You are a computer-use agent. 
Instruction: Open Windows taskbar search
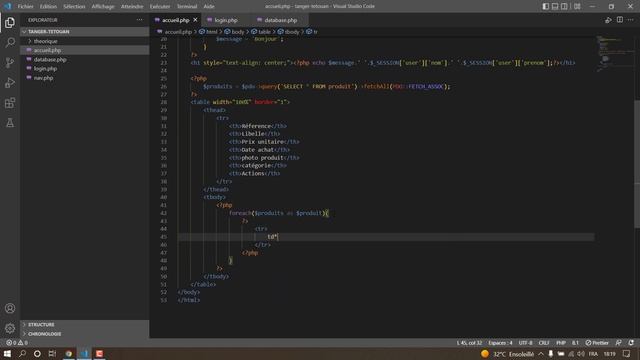(x=22, y=354)
